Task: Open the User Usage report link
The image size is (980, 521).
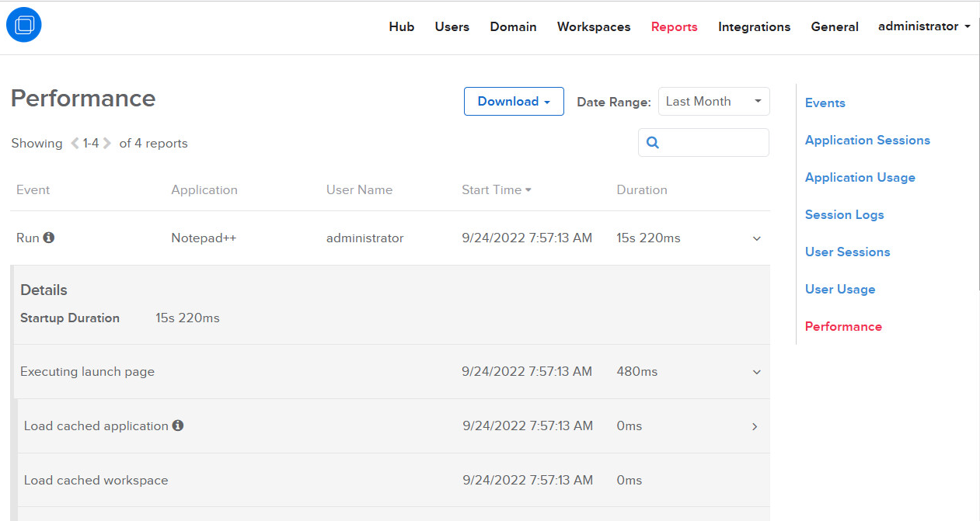Action: (x=840, y=290)
